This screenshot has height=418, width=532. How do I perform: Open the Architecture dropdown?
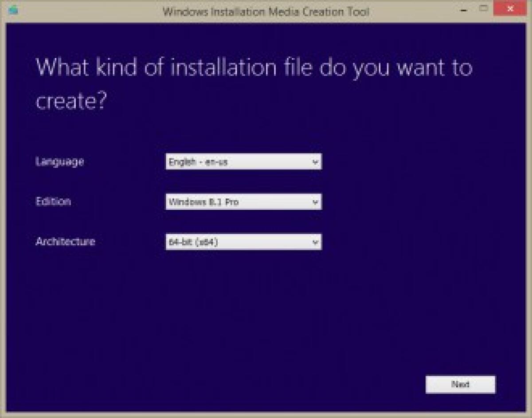click(243, 242)
